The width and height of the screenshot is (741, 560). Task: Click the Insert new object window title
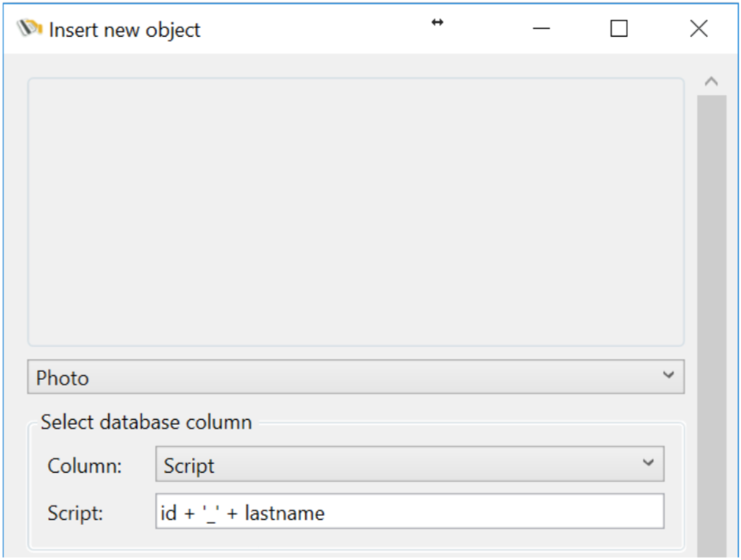pos(126,30)
